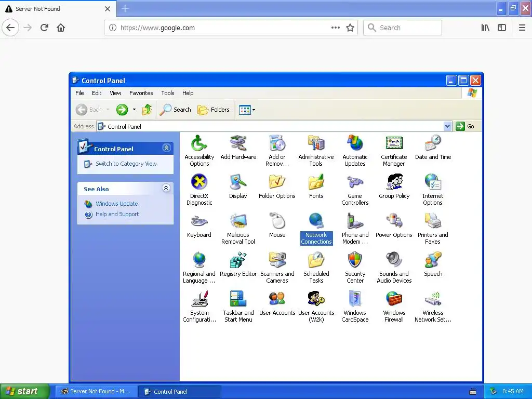Image resolution: width=532 pixels, height=399 pixels.
Task: Open Administrative Tools icon
Action: [x=316, y=150]
